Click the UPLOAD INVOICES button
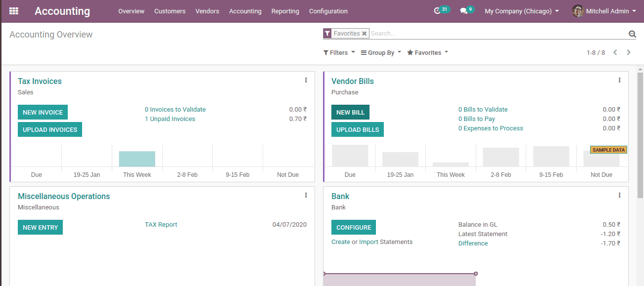644x286 pixels. click(x=50, y=129)
